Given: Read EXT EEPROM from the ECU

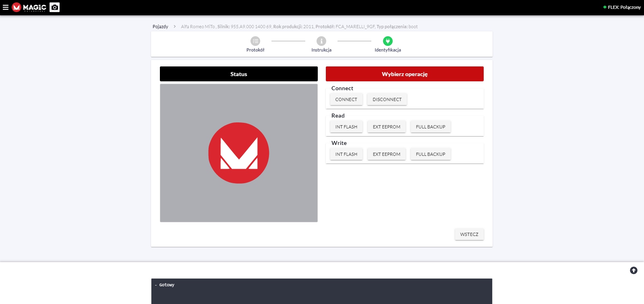Looking at the screenshot, I should [x=386, y=127].
